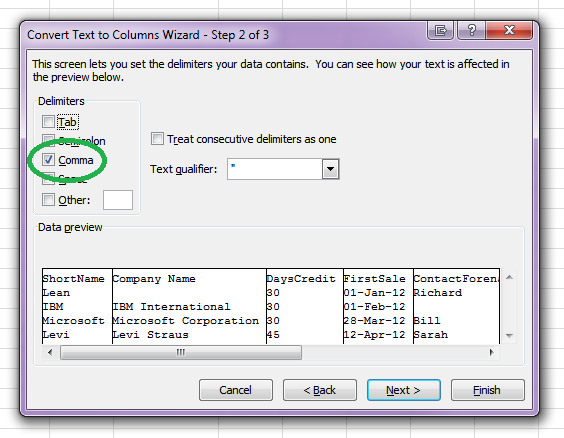Go to previous step with Back button
This screenshot has height=438, width=564.
tap(320, 390)
